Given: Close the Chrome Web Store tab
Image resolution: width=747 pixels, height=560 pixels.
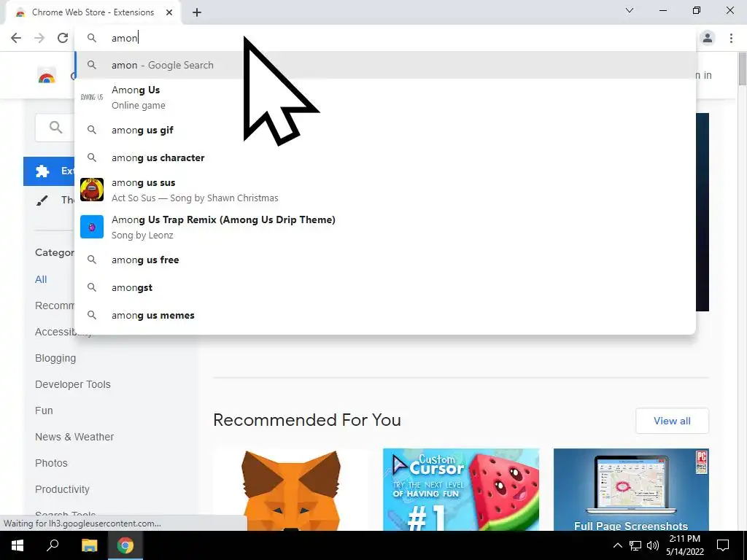Looking at the screenshot, I should (169, 12).
